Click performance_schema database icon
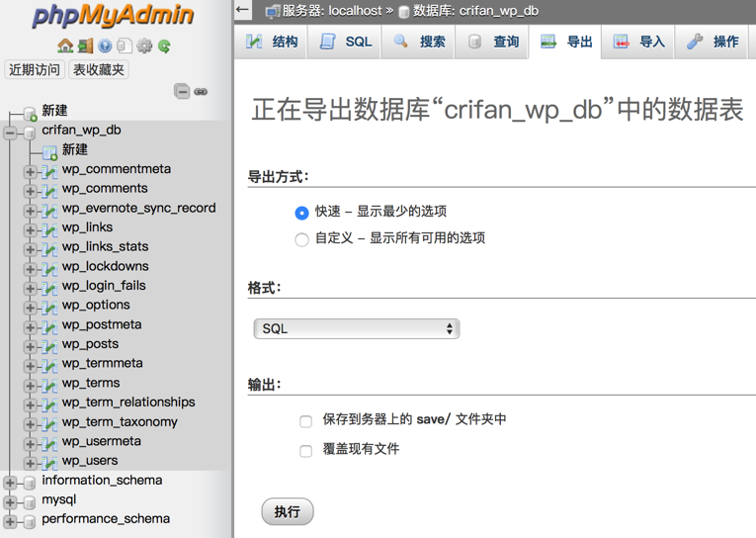 tap(30, 521)
